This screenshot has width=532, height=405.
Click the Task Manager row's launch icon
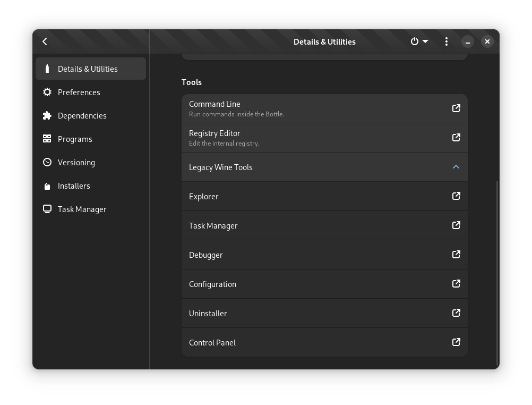pyautogui.click(x=456, y=225)
